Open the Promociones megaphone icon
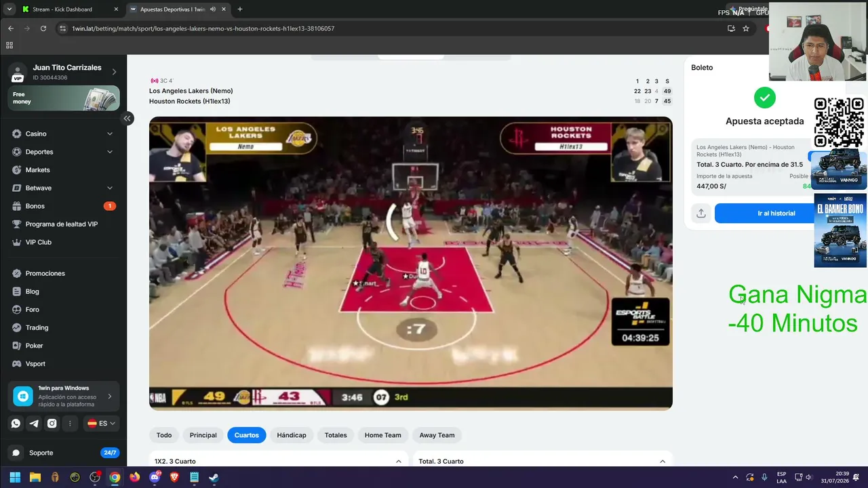The image size is (868, 488). (x=17, y=273)
